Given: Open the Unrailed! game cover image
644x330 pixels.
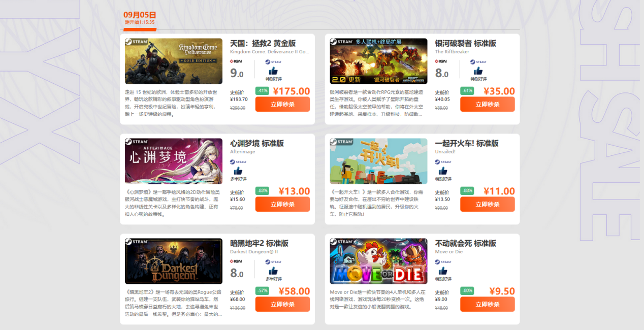Looking at the screenshot, I should pos(378,161).
